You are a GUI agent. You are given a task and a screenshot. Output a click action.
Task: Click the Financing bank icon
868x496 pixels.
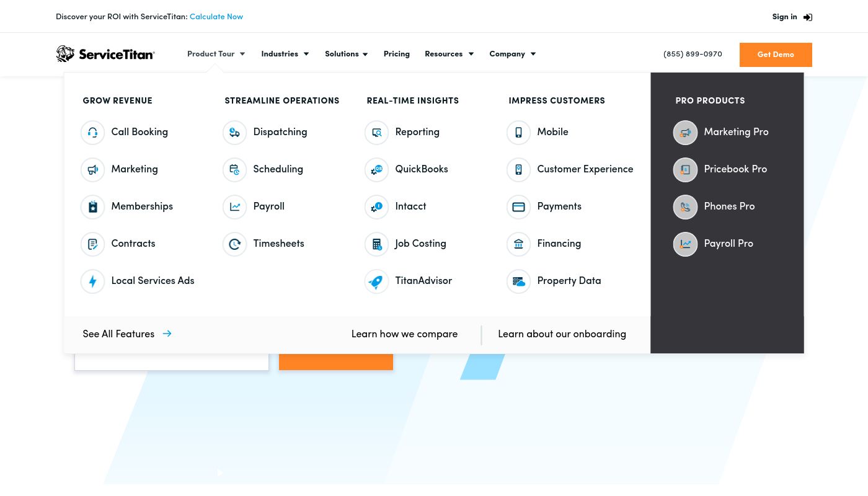(x=519, y=244)
